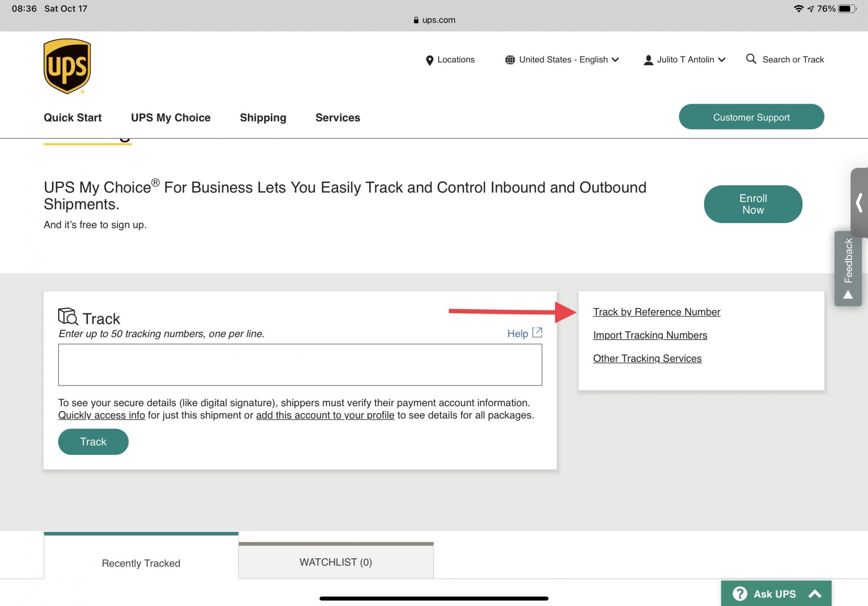Click the Quickly access info link
The height and width of the screenshot is (606, 868).
102,415
